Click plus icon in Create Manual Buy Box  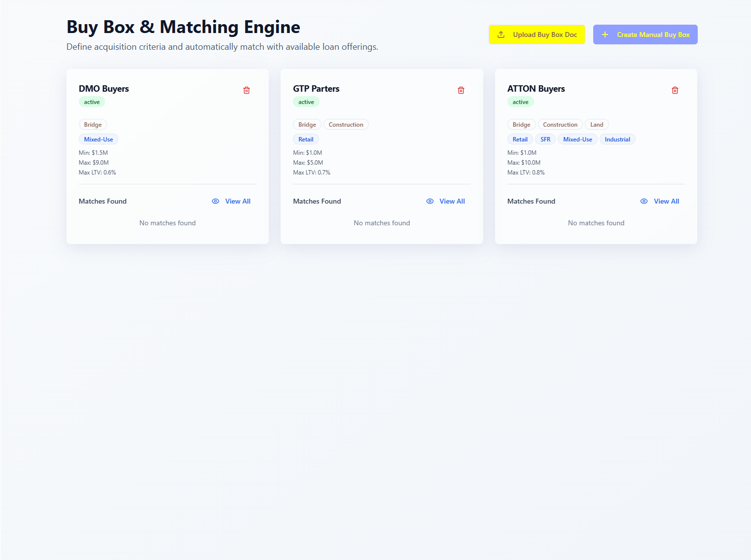[605, 35]
